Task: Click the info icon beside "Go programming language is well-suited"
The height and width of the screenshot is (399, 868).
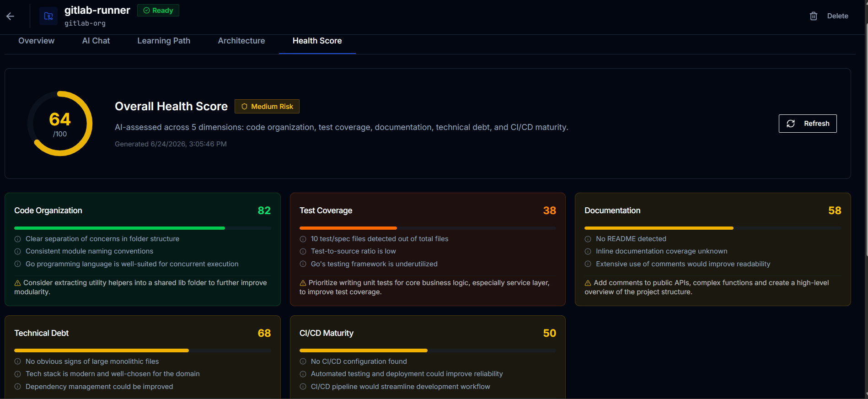Action: (18, 264)
